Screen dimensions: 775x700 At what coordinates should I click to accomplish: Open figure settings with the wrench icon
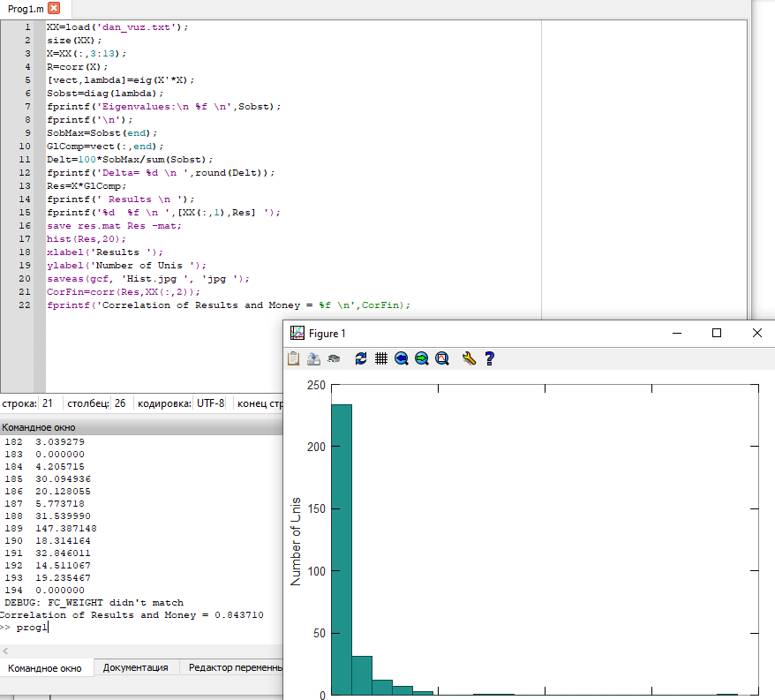469,358
